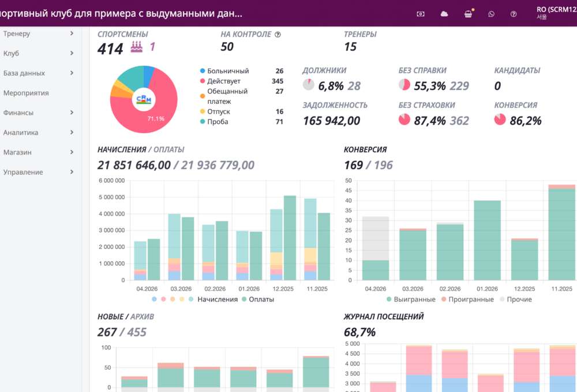577x392 pixels.
Task: Open birthday count 1 next to cake
Action: click(152, 47)
